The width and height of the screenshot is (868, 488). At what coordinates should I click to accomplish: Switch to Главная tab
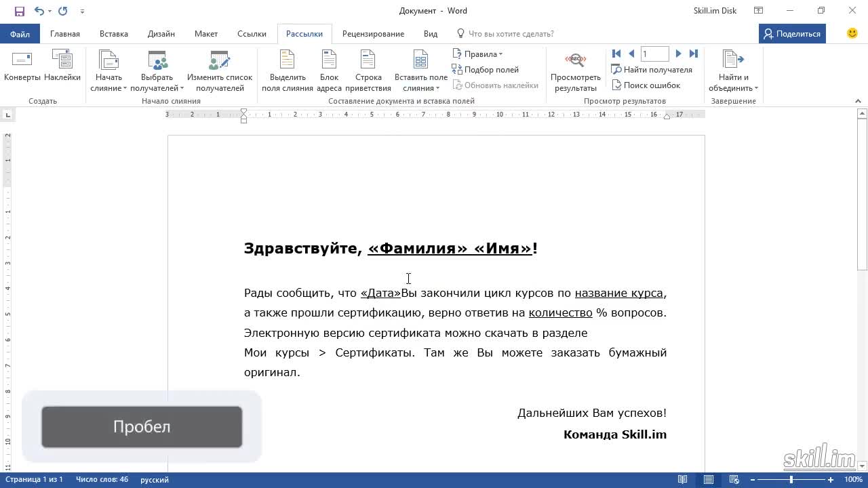click(65, 34)
